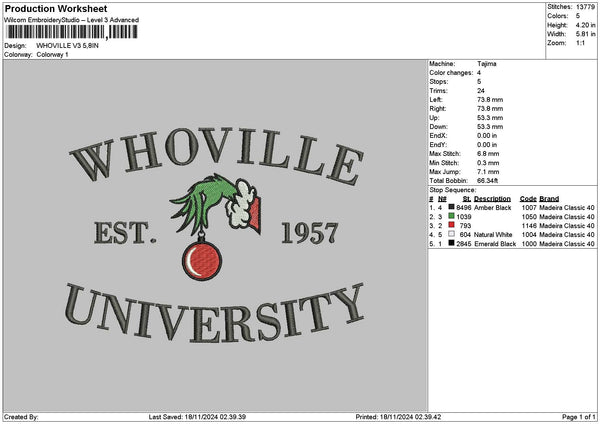Click the Color changes value 4
The image size is (600, 424).
[479, 73]
